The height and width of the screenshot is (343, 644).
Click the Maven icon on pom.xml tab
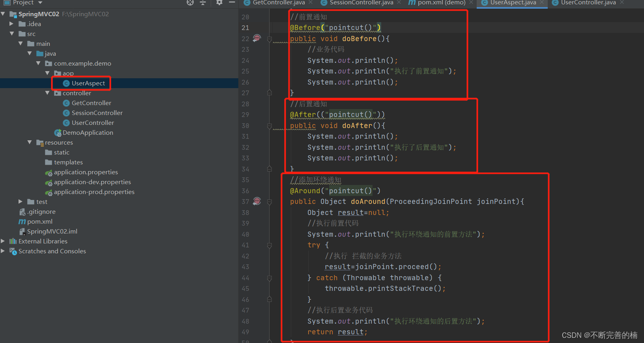412,2
